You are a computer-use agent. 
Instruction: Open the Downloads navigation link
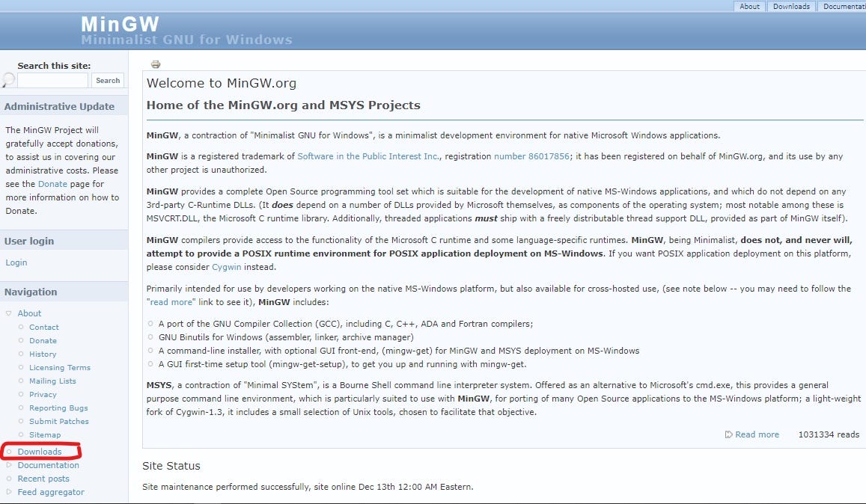tap(39, 452)
